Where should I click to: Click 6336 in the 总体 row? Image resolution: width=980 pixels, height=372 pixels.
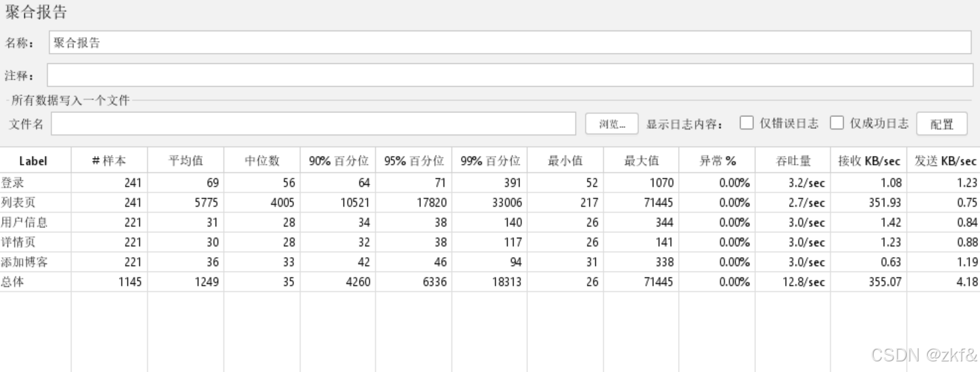pyautogui.click(x=434, y=281)
